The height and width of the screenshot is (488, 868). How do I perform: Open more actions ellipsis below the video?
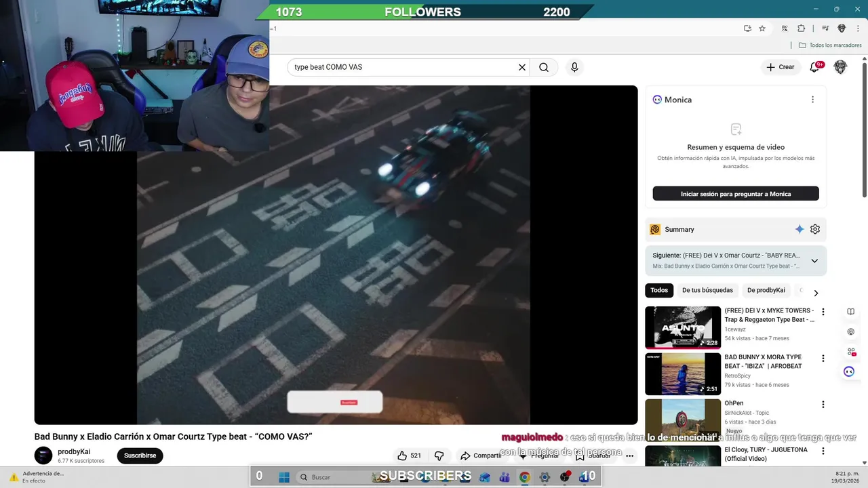click(x=629, y=455)
